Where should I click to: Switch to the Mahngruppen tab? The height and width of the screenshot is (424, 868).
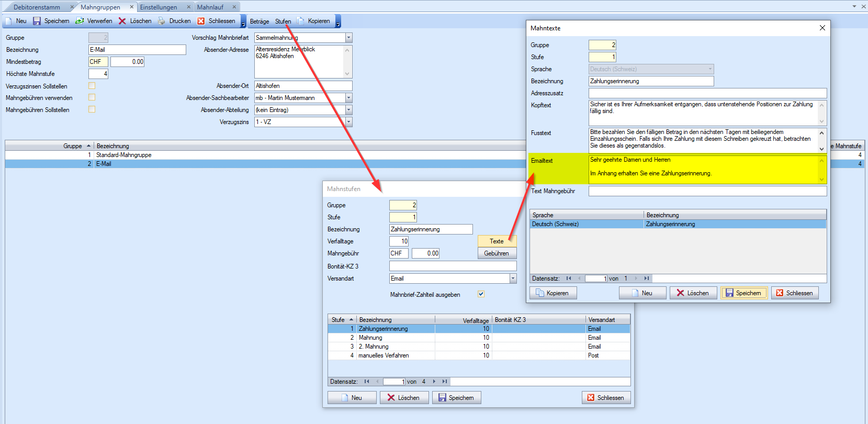[100, 7]
